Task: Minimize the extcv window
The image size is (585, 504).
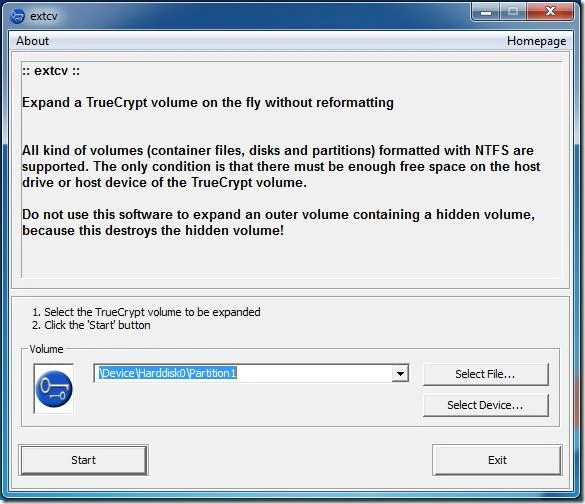Action: pyautogui.click(x=486, y=12)
